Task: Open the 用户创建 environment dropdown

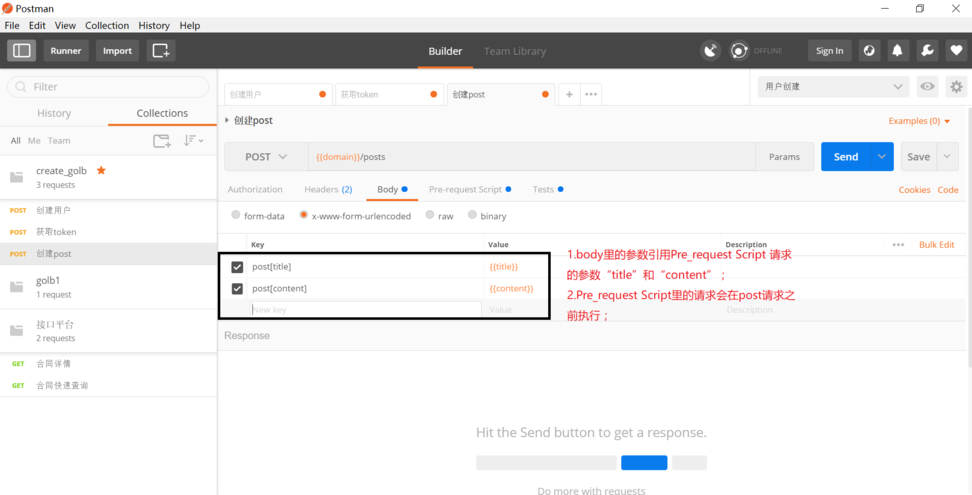Action: pyautogui.click(x=833, y=87)
